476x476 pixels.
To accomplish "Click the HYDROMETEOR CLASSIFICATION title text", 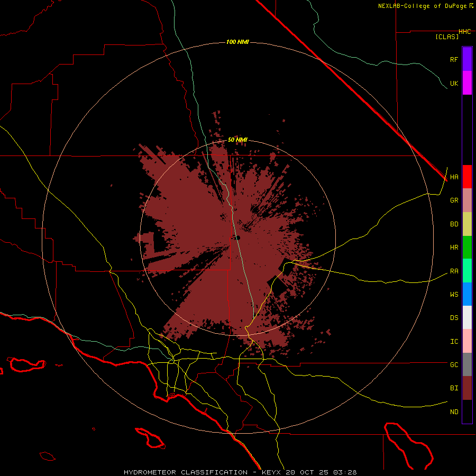I will pos(186,472).
